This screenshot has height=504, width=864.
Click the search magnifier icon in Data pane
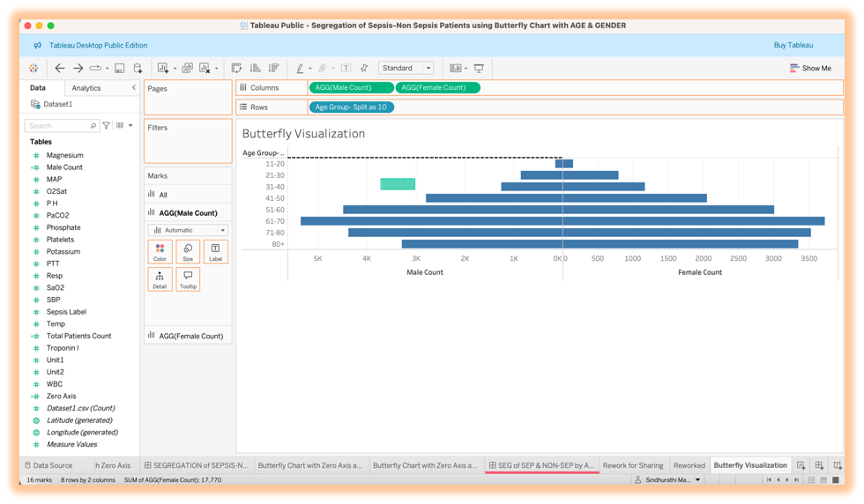click(93, 126)
